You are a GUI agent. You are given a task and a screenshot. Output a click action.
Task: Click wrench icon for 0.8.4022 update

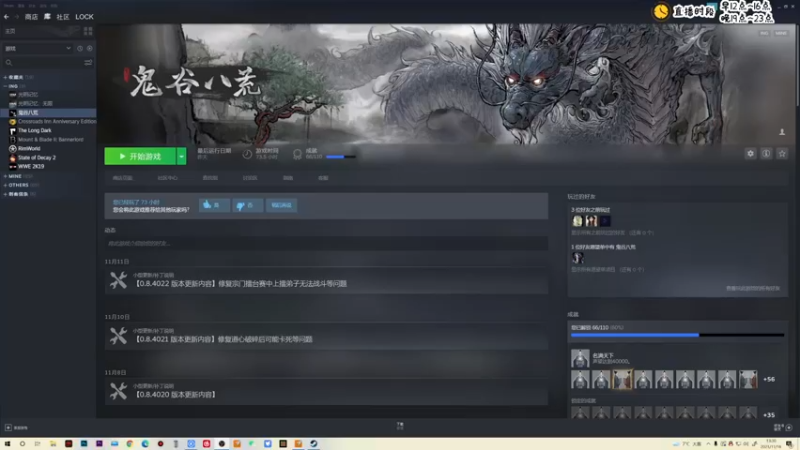[118, 280]
